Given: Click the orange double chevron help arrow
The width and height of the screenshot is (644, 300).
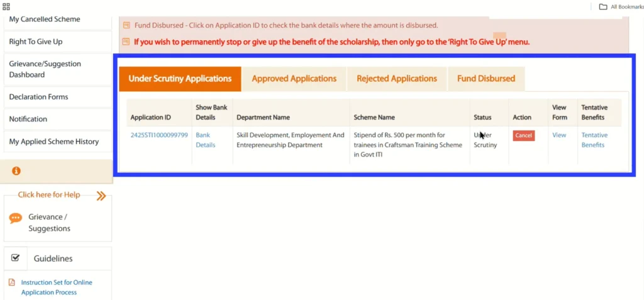Looking at the screenshot, I should [x=101, y=196].
